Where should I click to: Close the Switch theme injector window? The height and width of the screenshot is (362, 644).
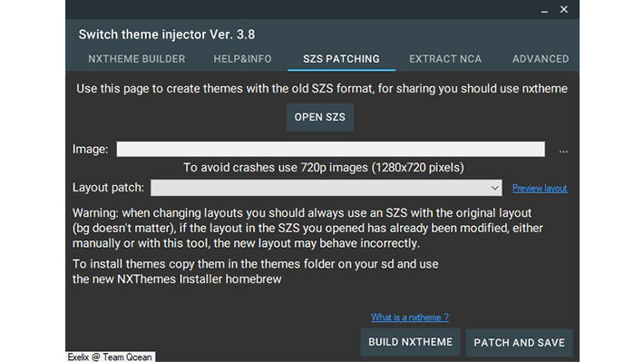564,9
